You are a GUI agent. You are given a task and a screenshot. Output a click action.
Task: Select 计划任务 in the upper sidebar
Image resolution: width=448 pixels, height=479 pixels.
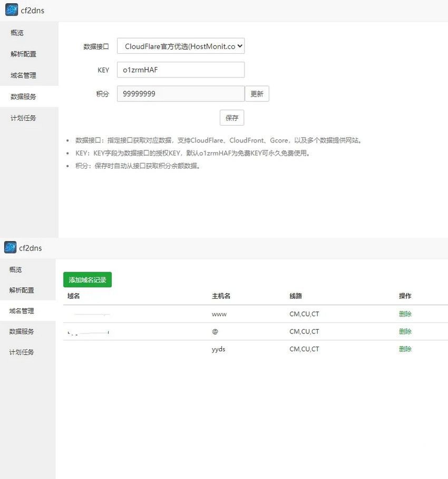coord(23,118)
